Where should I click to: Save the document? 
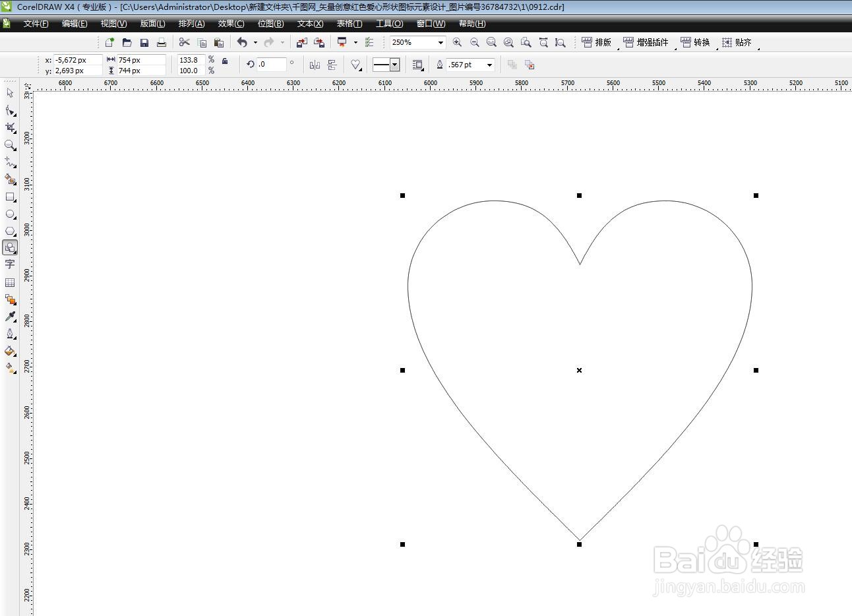tap(144, 42)
